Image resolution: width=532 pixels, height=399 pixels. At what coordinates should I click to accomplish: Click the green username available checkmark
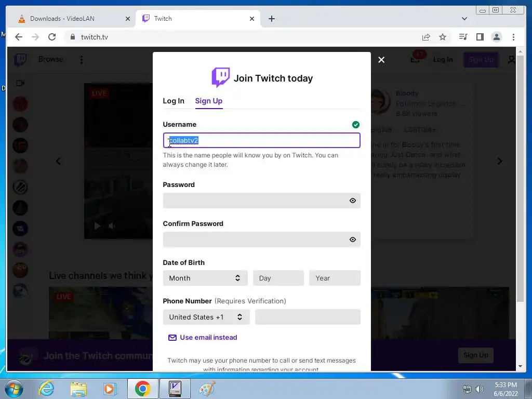coord(355,125)
